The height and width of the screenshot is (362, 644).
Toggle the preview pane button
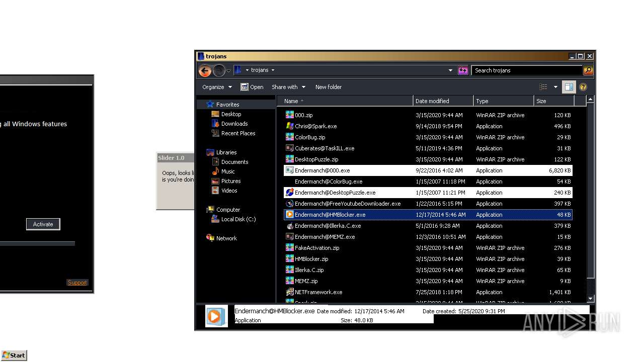(x=569, y=87)
